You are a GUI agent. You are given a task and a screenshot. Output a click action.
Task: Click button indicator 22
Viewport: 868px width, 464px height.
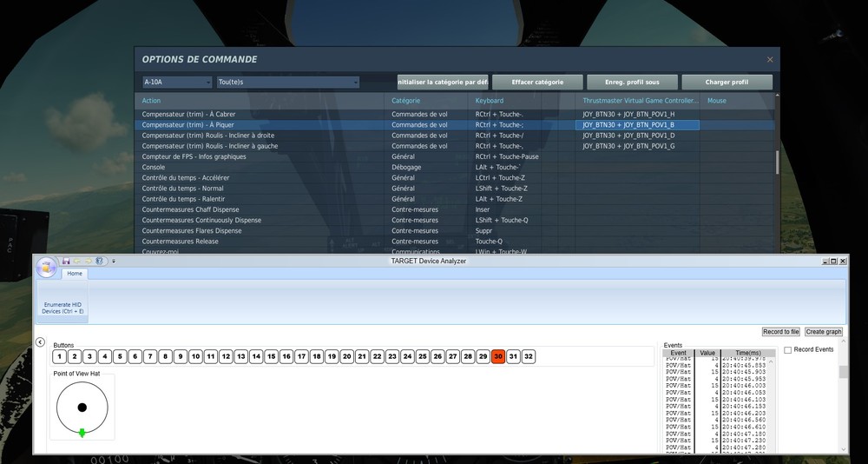pos(377,356)
